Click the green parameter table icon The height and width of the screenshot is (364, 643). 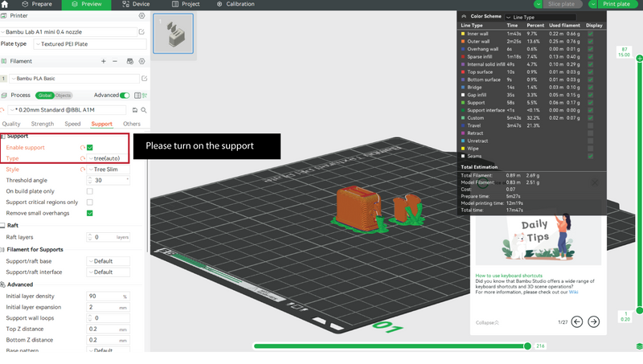point(145,95)
